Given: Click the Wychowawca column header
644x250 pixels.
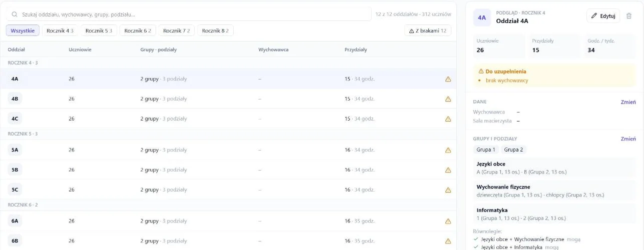Looking at the screenshot, I should tap(273, 49).
